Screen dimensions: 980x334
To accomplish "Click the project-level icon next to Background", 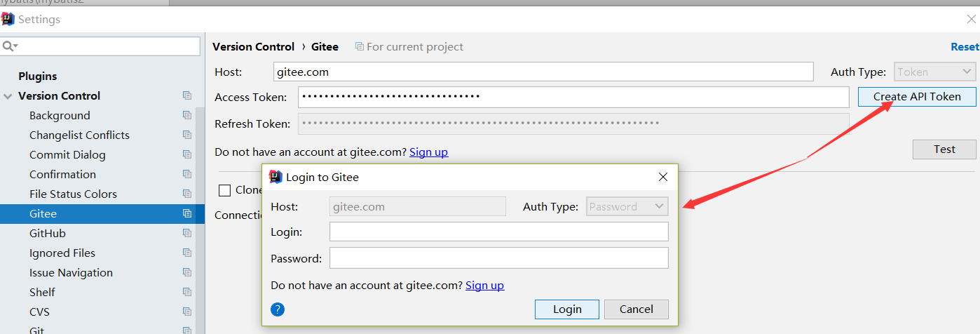I will (x=187, y=115).
